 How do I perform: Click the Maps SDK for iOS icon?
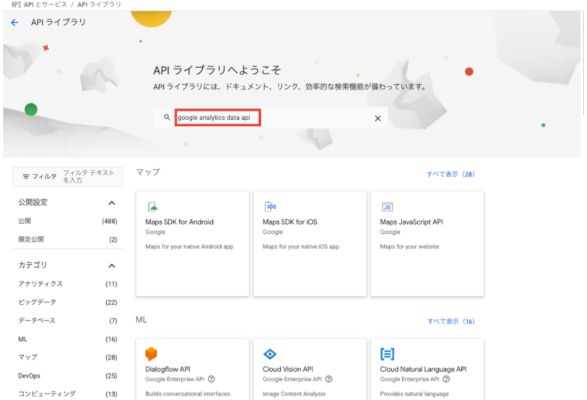270,207
